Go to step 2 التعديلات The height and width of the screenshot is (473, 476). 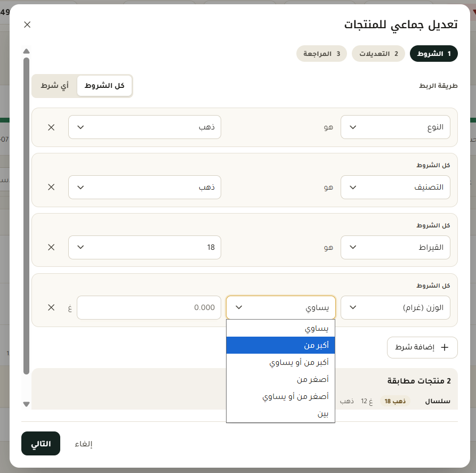[x=378, y=54]
